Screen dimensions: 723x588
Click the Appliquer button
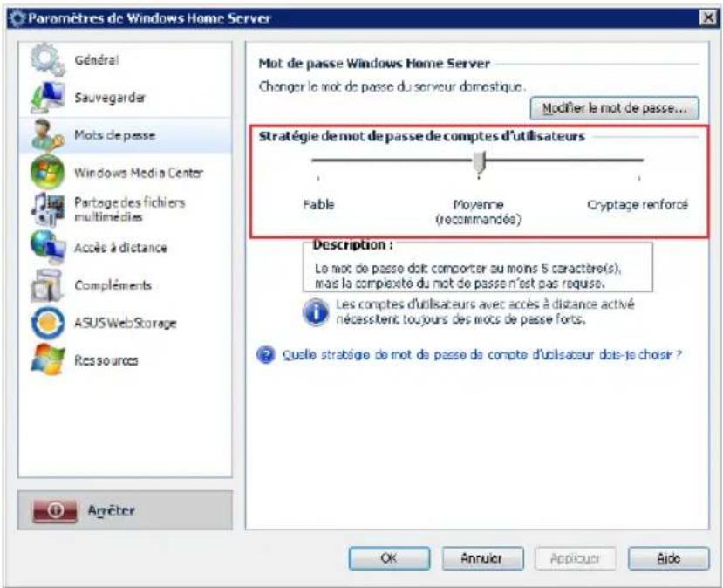(x=575, y=558)
